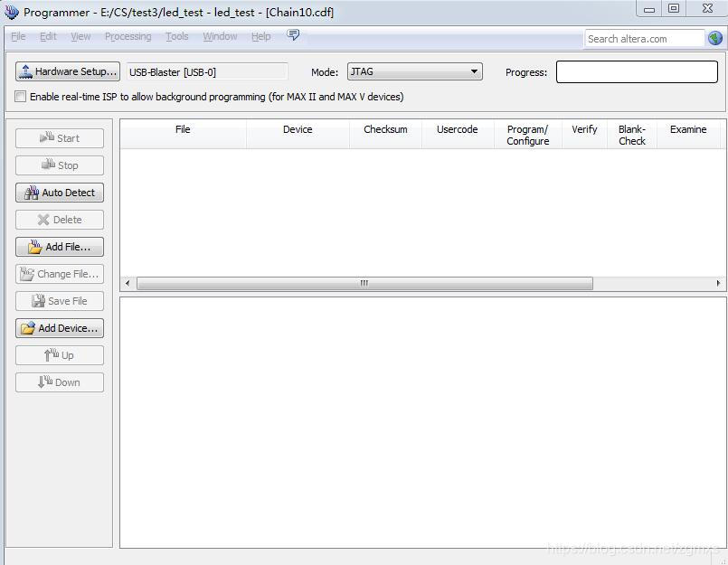
Task: Open the Processing menu
Action: point(128,36)
